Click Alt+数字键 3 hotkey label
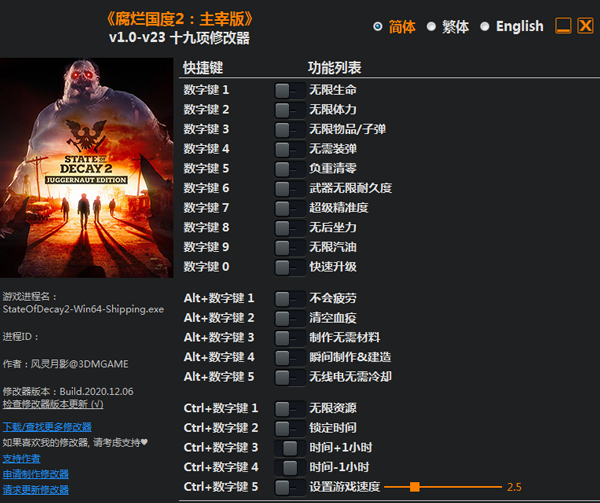Screen dimensions: 600x503 tap(219, 338)
